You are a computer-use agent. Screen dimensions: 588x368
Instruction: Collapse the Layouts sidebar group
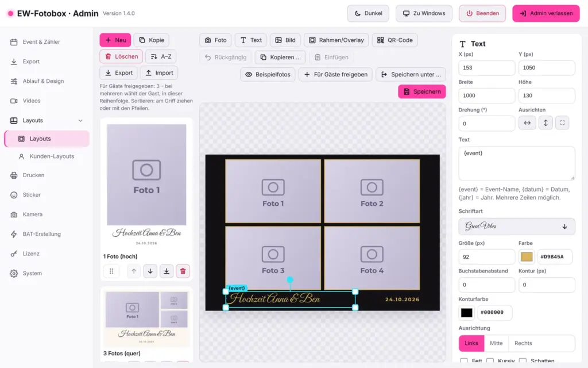47,121
